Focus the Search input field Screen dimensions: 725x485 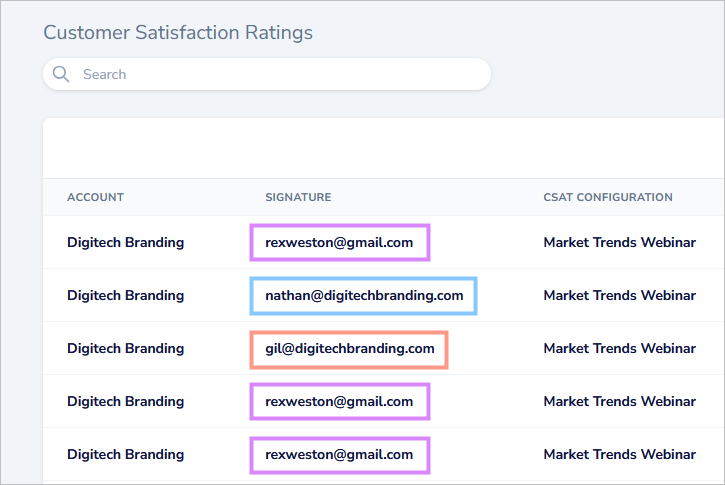click(x=267, y=74)
